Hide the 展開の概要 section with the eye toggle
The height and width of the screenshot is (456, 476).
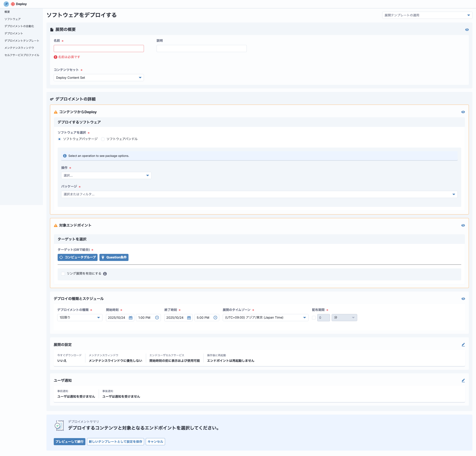tap(467, 29)
